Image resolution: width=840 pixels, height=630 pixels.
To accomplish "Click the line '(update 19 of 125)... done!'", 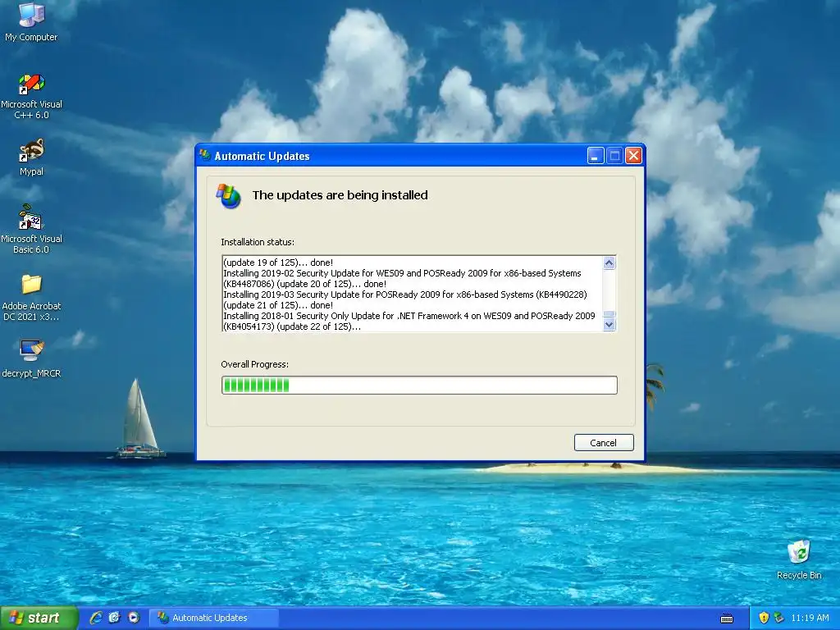I will [x=278, y=262].
